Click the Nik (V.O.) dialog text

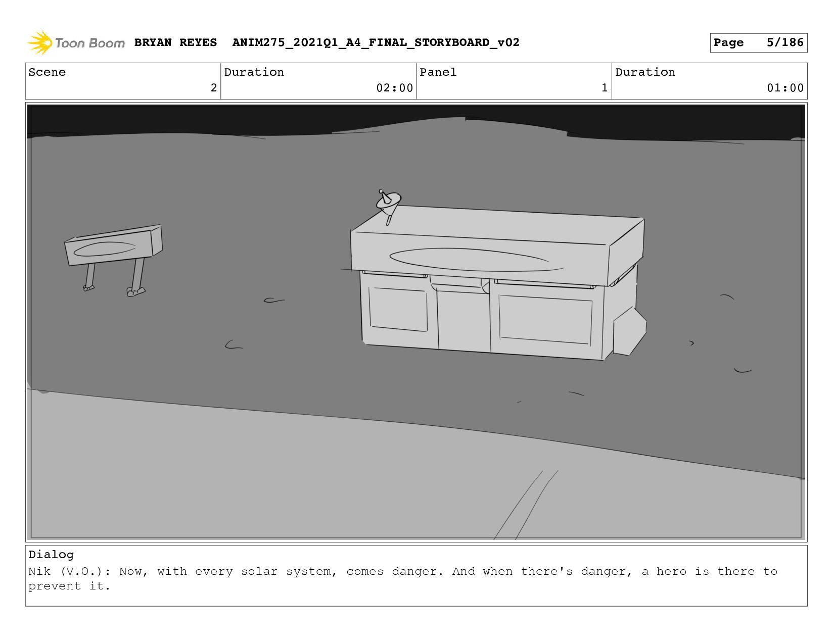403,579
